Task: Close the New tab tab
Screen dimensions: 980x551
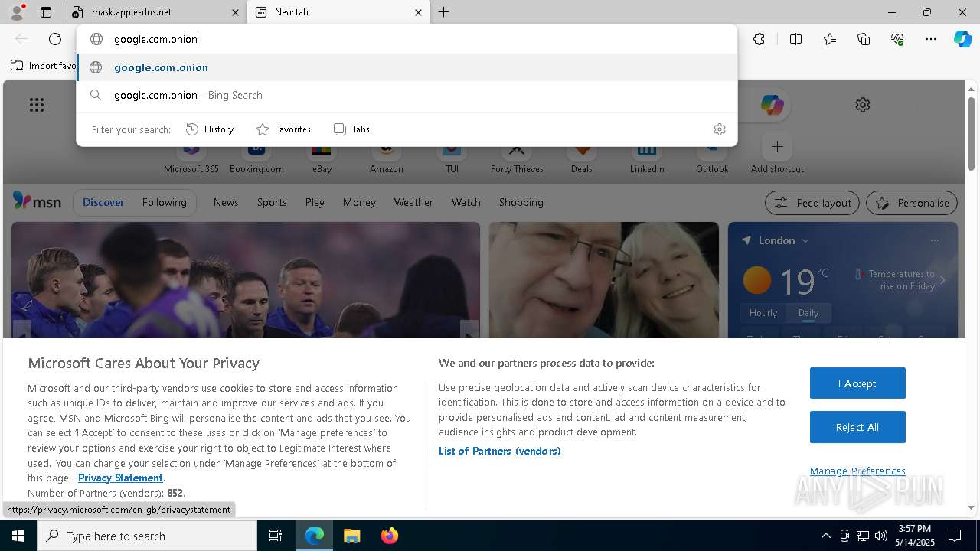Action: (418, 12)
